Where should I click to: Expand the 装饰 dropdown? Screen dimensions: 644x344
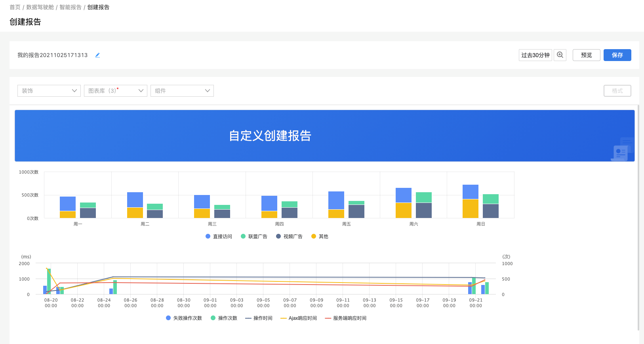49,91
